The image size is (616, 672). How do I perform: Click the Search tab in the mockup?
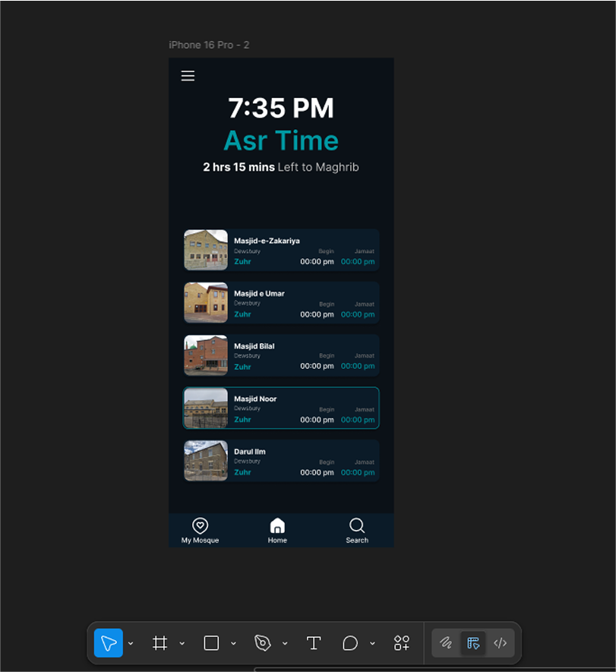click(357, 531)
